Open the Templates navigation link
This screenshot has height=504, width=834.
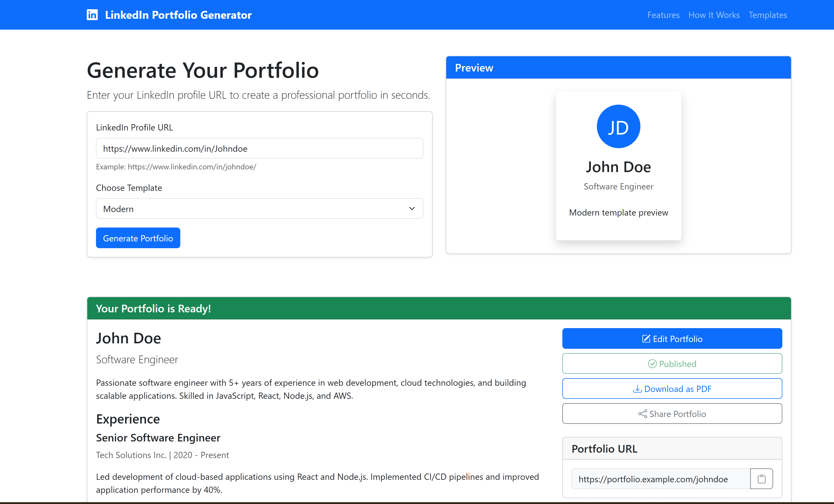point(767,15)
